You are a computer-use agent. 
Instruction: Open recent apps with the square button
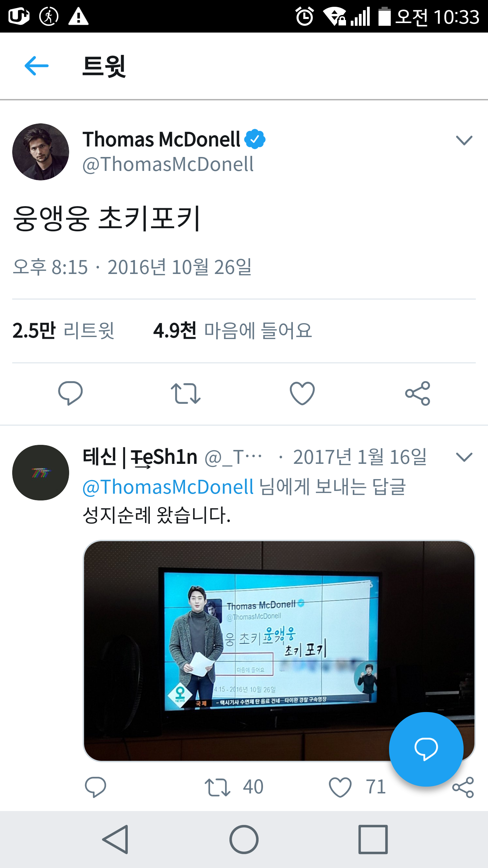coord(373,840)
